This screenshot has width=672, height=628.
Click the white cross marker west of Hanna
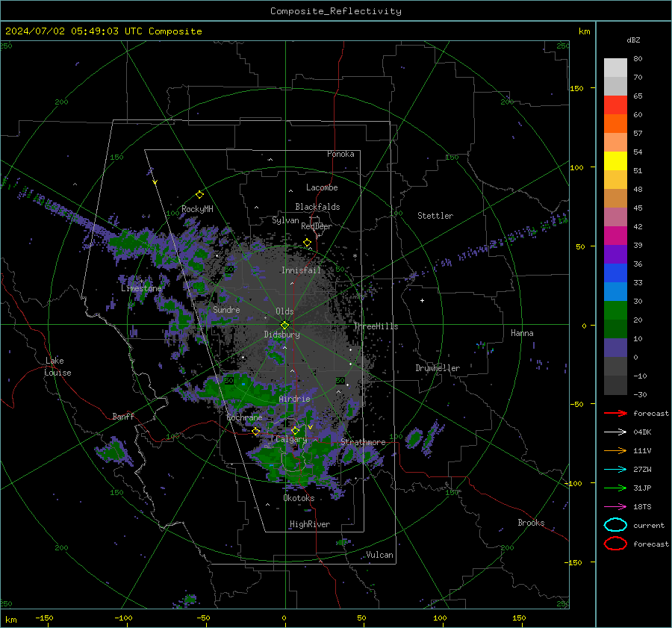pos(422,300)
